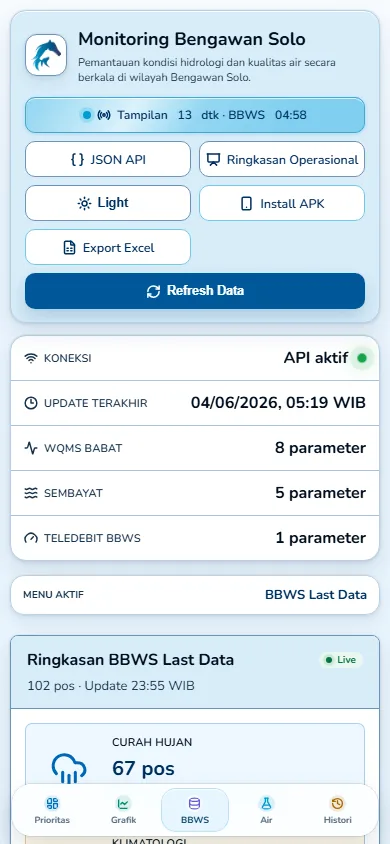Click the rain cloud icon in Curah Hujan card
The image size is (390, 844).
[x=69, y=768]
